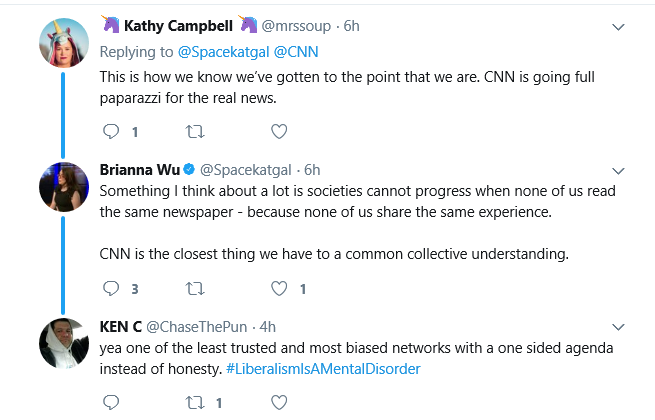
Task: Like KEN C's tweet
Action: [x=279, y=402]
